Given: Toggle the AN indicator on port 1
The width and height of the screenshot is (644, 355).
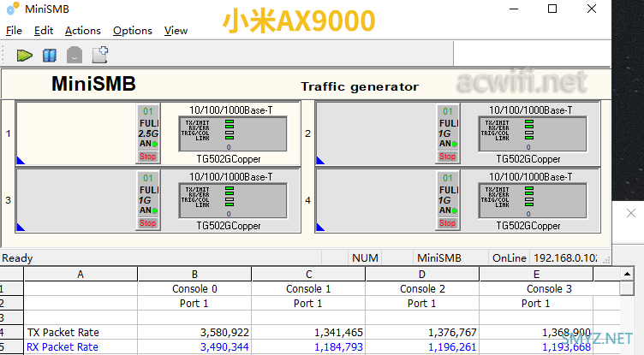Looking at the screenshot, I should [148, 145].
